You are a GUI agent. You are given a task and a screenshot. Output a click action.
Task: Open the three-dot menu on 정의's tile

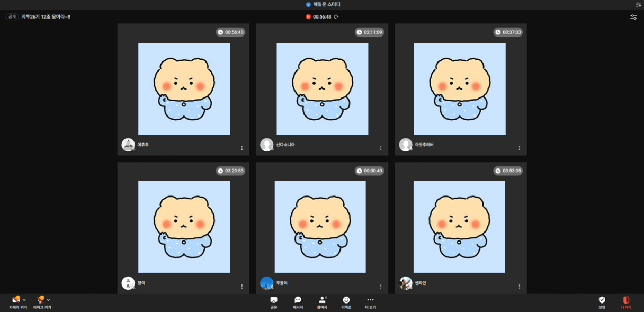point(242,287)
